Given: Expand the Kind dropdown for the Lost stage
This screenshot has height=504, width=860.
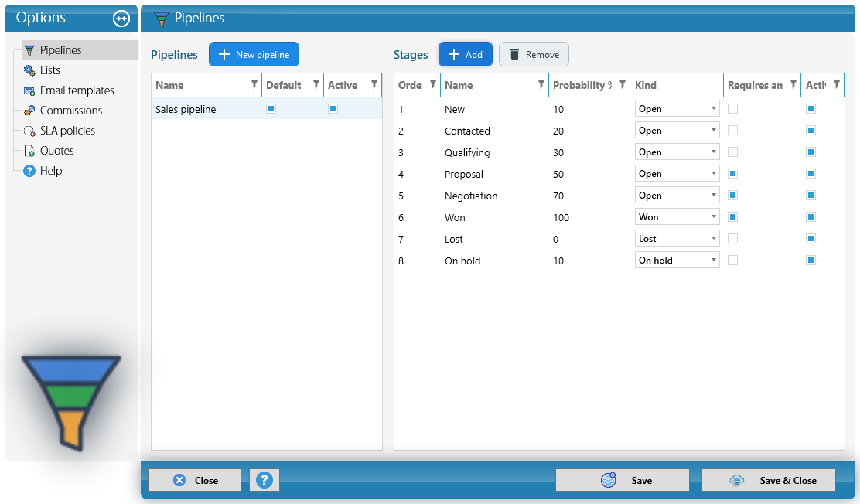Looking at the screenshot, I should tap(677, 239).
